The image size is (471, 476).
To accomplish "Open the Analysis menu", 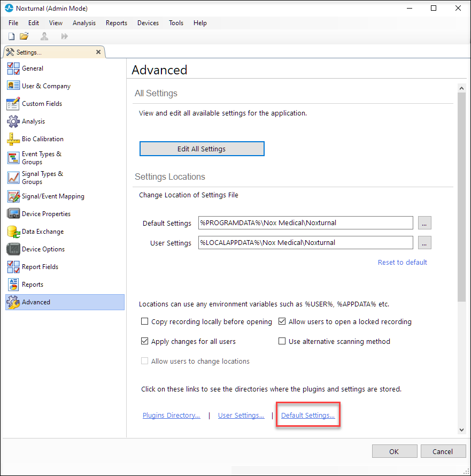I will (84, 23).
